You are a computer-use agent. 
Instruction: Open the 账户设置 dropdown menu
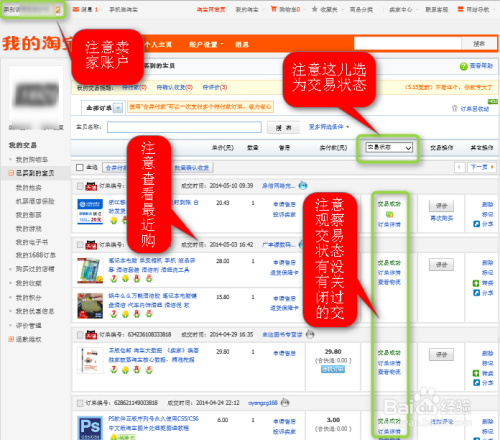[x=206, y=44]
